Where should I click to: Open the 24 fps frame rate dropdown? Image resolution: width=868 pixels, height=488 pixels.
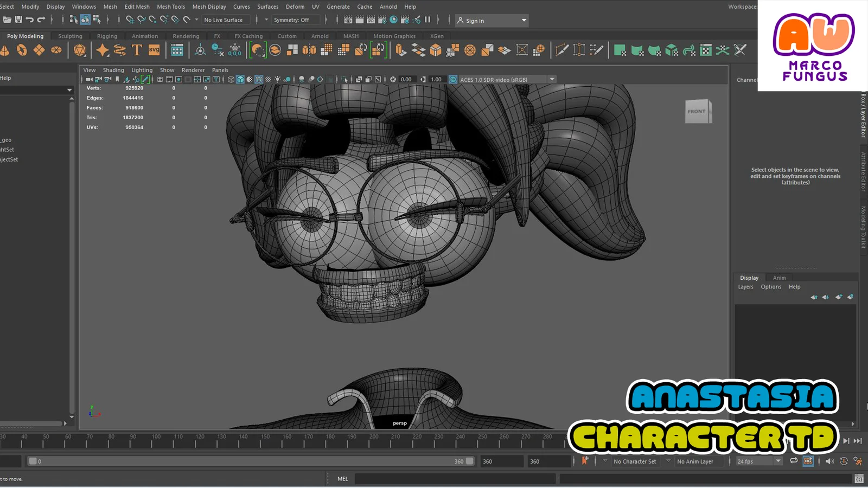pyautogui.click(x=759, y=461)
